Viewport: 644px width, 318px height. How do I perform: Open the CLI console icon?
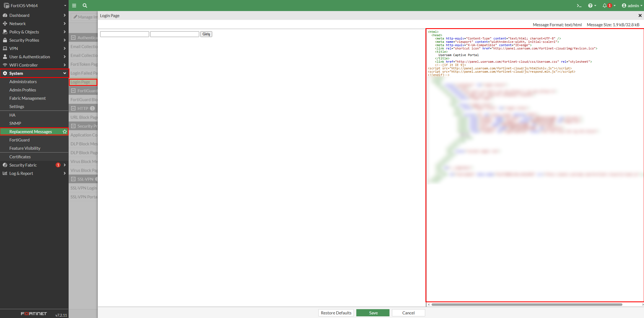point(579,6)
